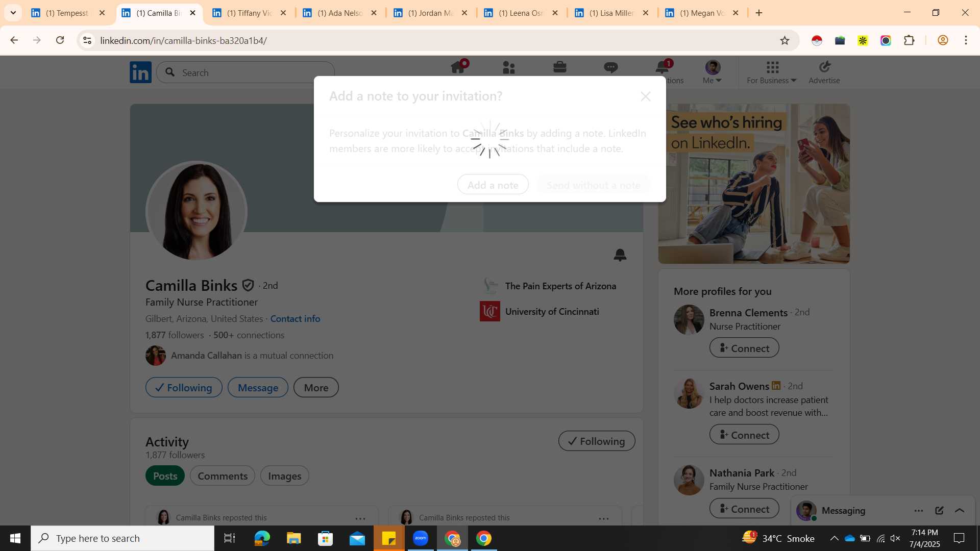
Task: Open Messaging bar three-dot options
Action: [919, 510]
